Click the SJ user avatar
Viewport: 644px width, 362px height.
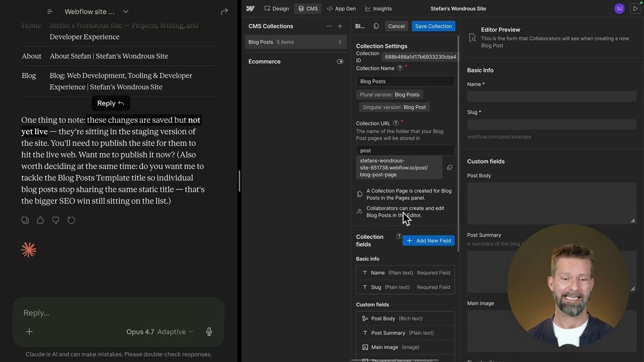click(x=619, y=9)
